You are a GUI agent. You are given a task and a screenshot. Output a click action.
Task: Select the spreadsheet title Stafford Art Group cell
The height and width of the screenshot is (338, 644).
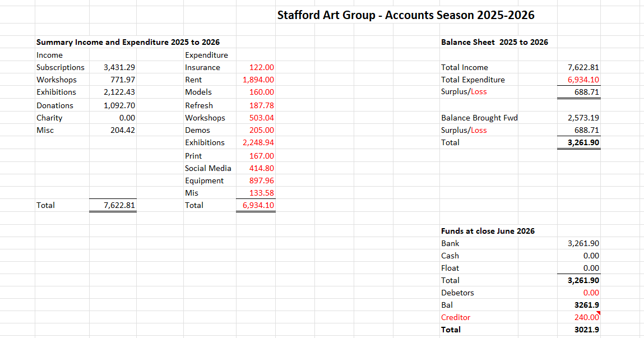click(405, 15)
